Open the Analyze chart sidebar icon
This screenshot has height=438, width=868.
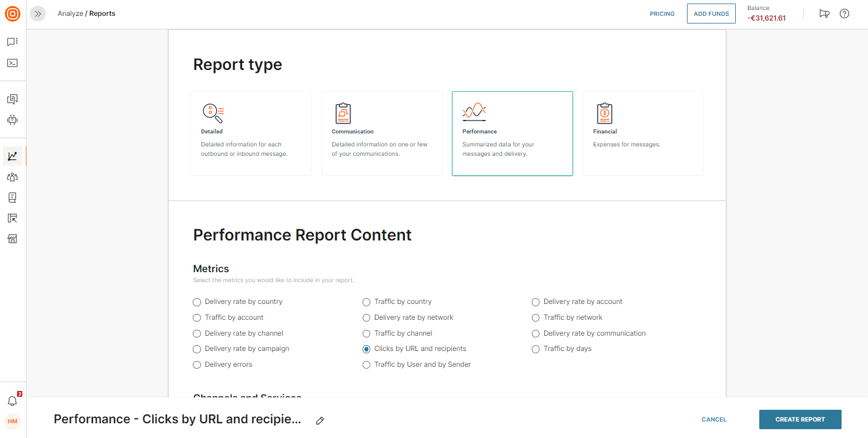pyautogui.click(x=12, y=156)
